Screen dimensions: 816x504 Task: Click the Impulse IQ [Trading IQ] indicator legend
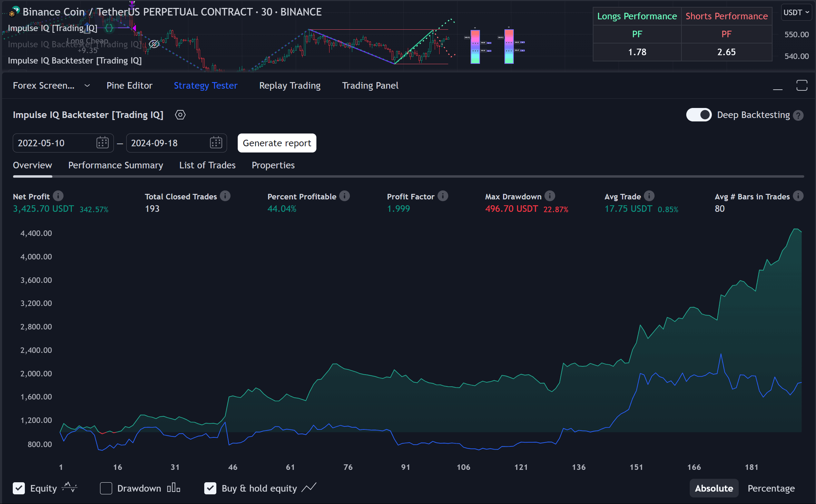52,28
